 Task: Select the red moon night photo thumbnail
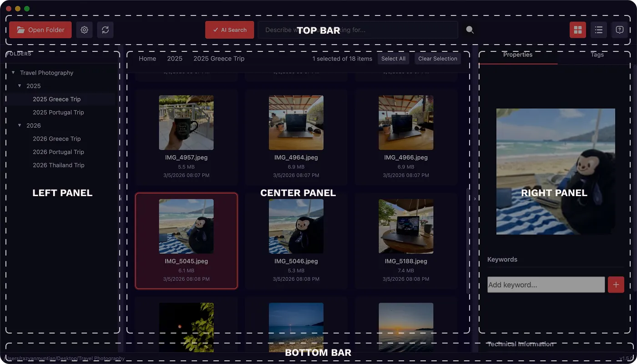tap(187, 327)
